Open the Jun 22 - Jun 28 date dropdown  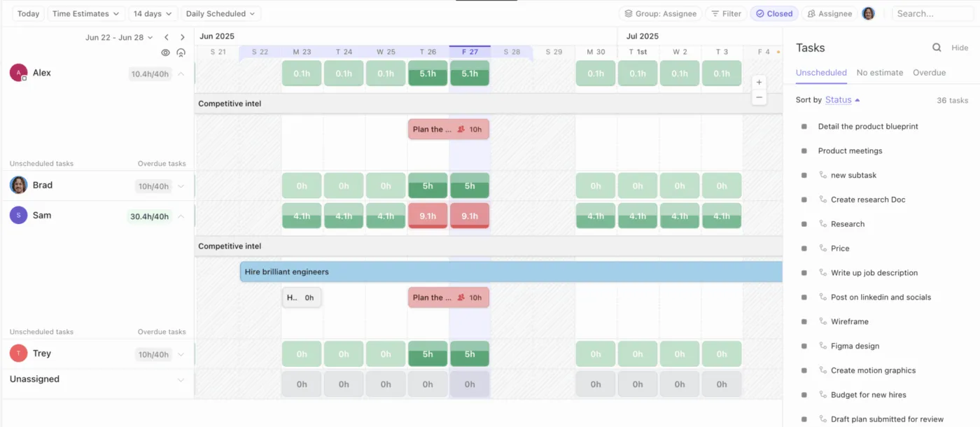point(119,37)
